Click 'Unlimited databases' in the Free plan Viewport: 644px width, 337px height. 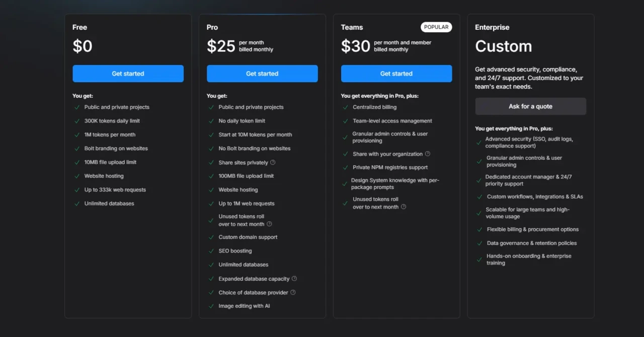[x=109, y=204]
